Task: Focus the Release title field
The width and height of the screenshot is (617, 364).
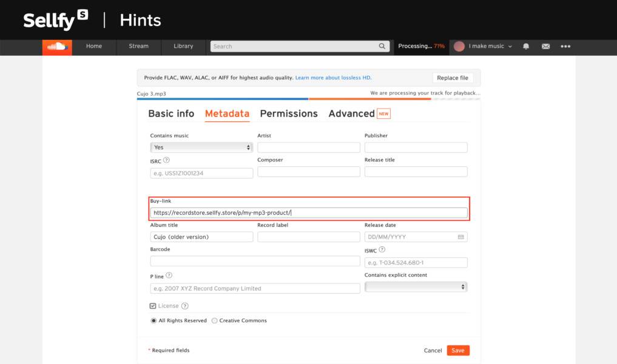Action: [x=416, y=172]
